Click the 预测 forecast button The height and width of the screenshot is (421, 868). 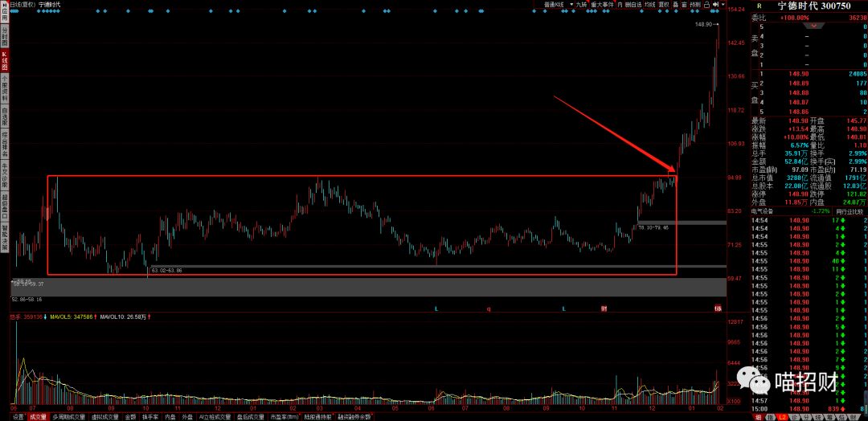pos(695,5)
